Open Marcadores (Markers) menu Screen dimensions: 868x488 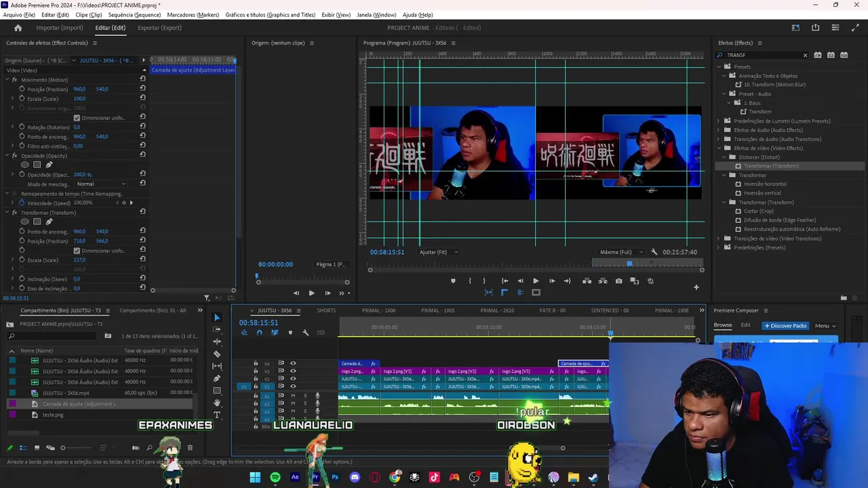click(193, 15)
